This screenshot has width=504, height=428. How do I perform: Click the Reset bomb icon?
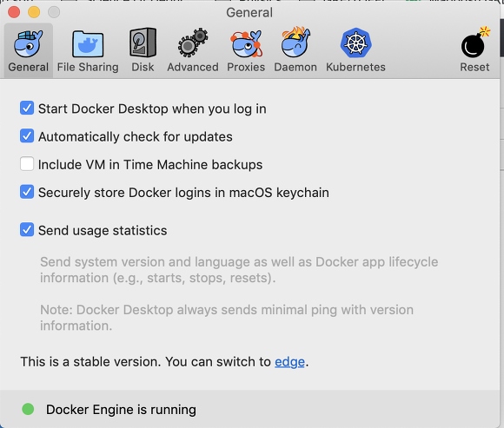click(475, 43)
